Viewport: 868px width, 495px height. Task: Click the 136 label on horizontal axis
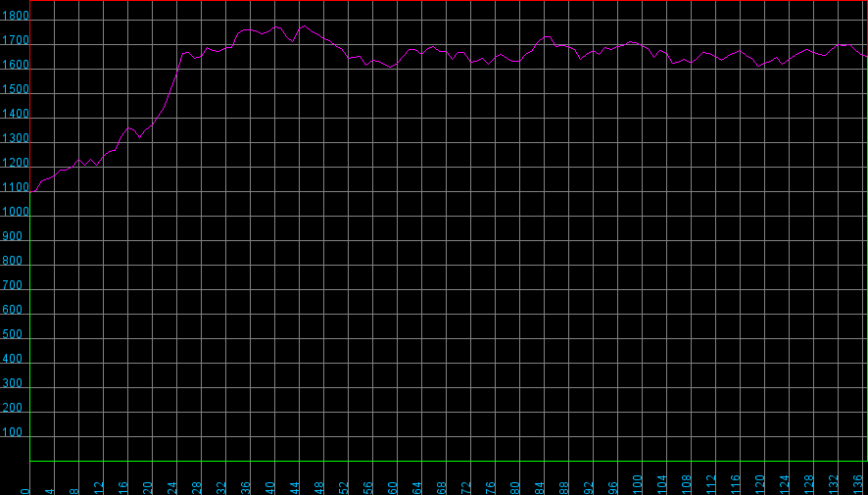pyautogui.click(x=858, y=482)
